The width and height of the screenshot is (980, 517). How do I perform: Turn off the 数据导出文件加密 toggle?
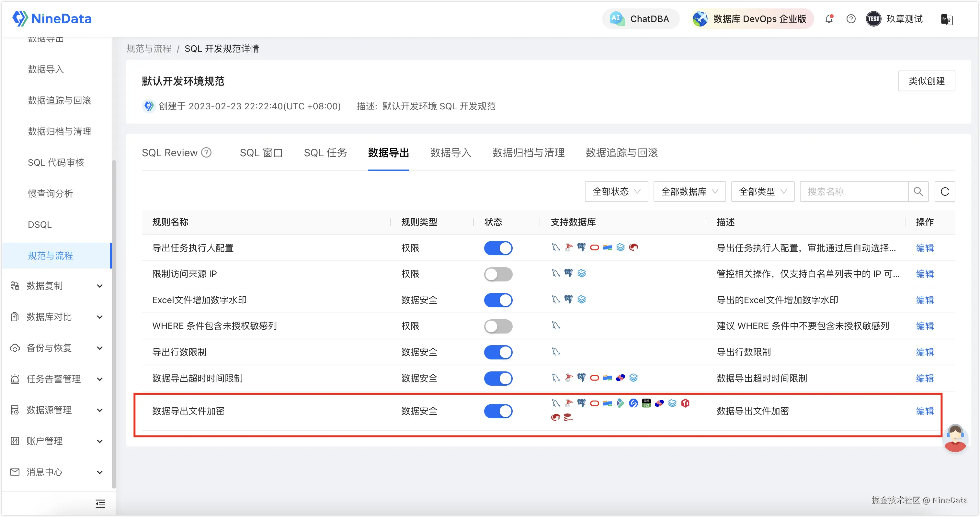[498, 411]
